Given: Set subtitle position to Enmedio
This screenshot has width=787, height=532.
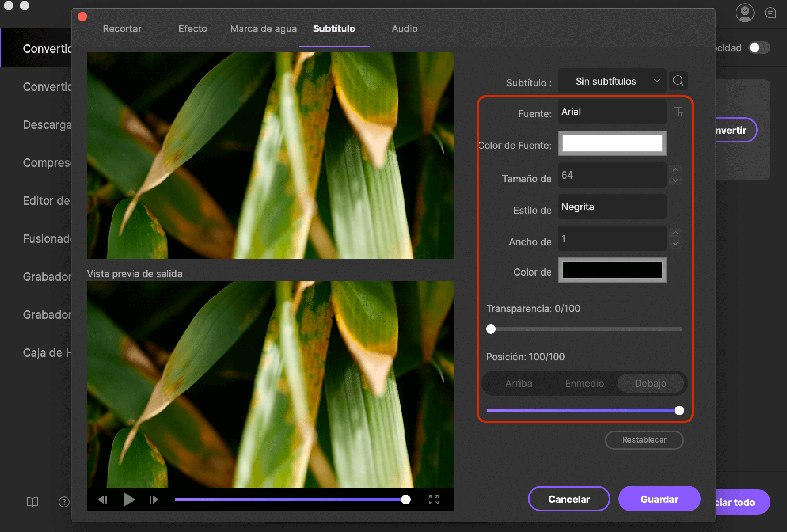Looking at the screenshot, I should tap(584, 383).
